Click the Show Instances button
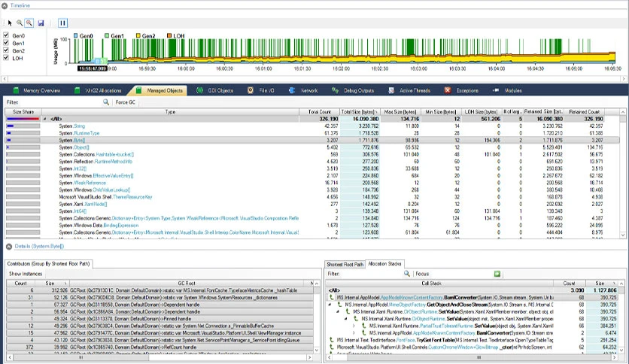This screenshot has width=629, height=364. [26, 274]
